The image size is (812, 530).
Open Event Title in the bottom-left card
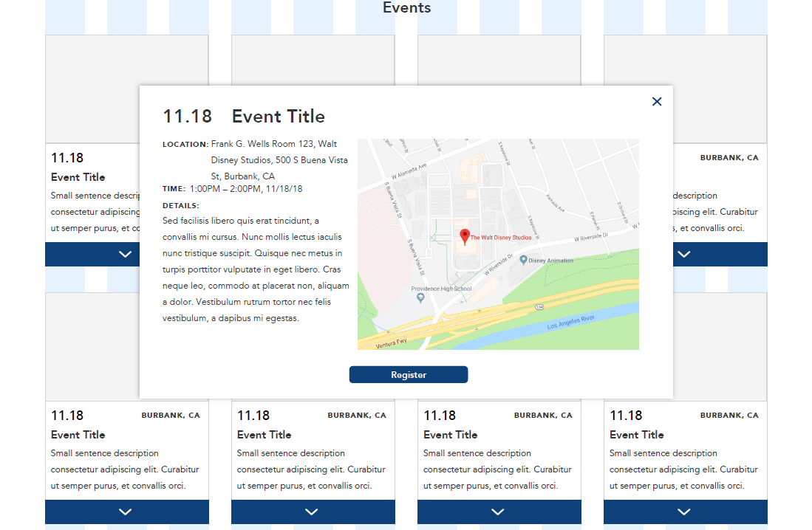(x=78, y=435)
